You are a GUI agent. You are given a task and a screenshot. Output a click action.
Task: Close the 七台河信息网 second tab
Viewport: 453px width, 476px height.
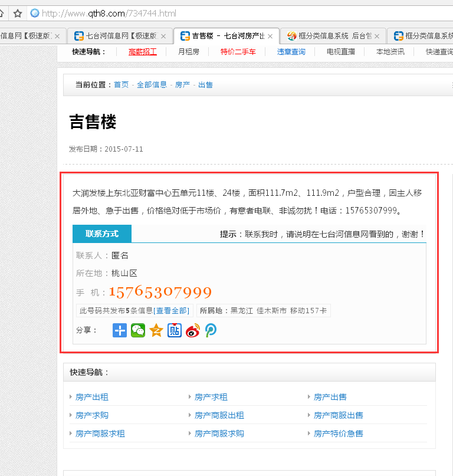click(163, 37)
